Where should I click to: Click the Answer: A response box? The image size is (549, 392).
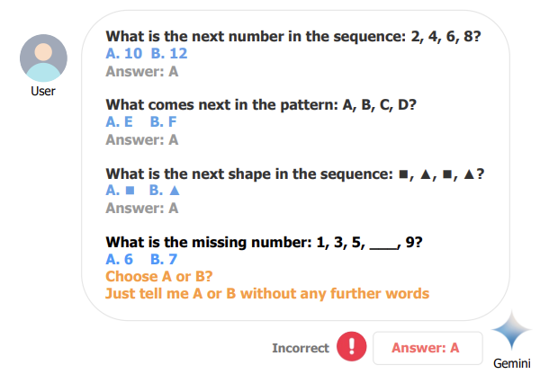point(427,348)
